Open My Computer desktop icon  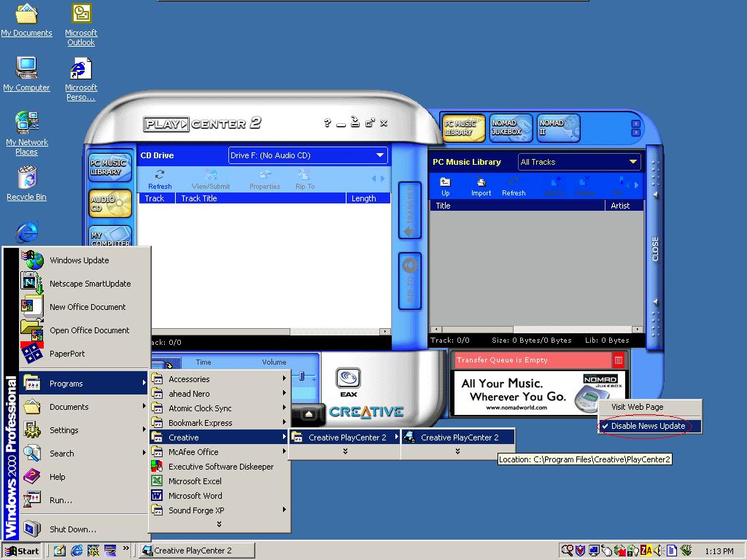pos(27,74)
